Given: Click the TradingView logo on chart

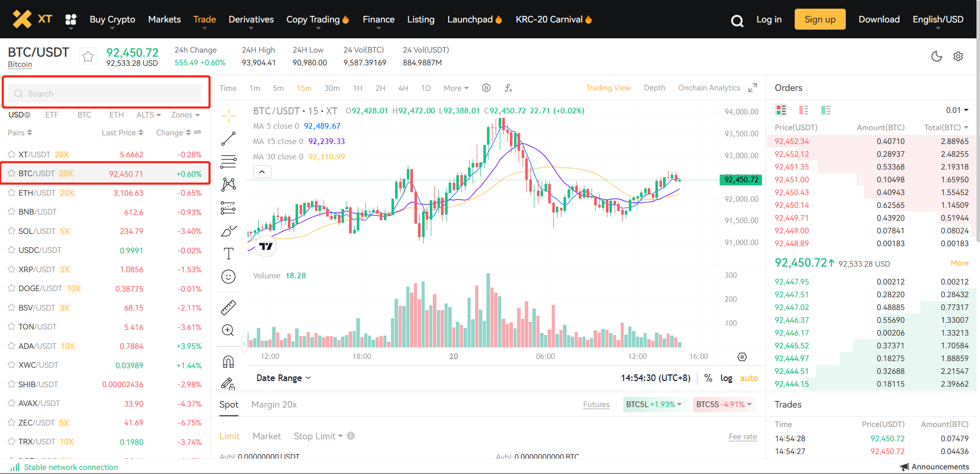Looking at the screenshot, I should click(x=266, y=246).
